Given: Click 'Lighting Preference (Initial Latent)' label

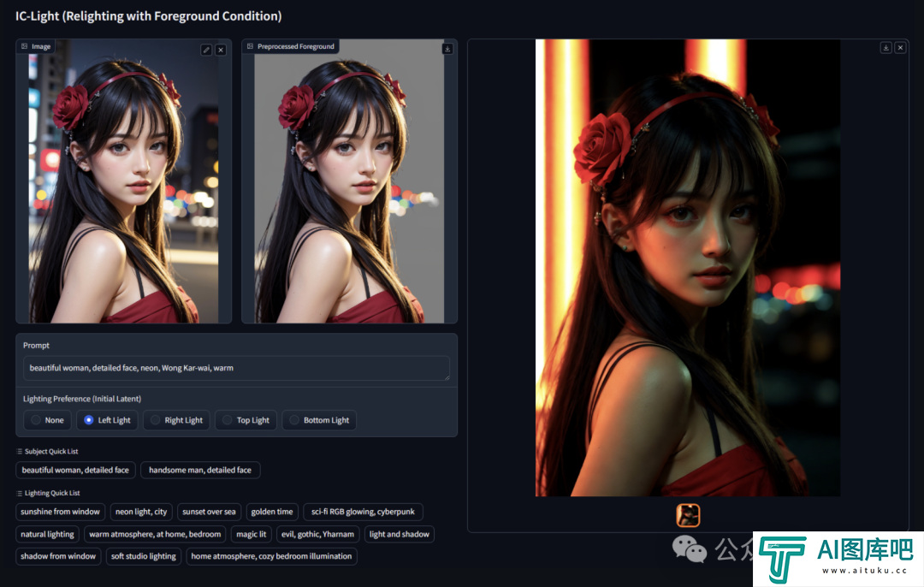Looking at the screenshot, I should [82, 399].
